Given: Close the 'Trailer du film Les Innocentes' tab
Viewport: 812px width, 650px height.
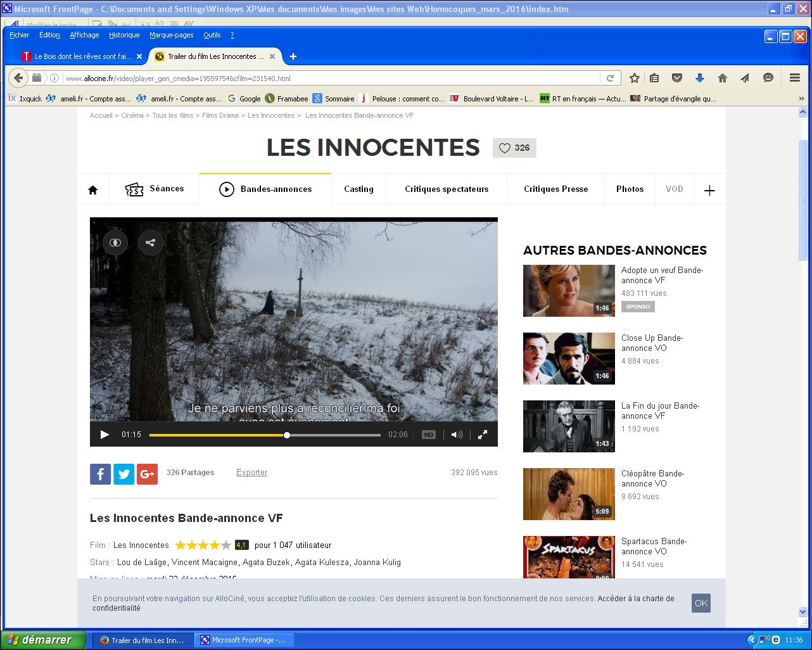Looking at the screenshot, I should click(x=272, y=56).
